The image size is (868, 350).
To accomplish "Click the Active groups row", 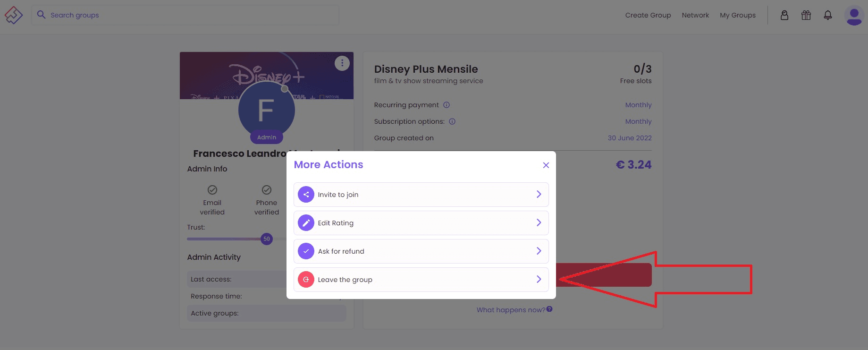I will pyautogui.click(x=267, y=313).
